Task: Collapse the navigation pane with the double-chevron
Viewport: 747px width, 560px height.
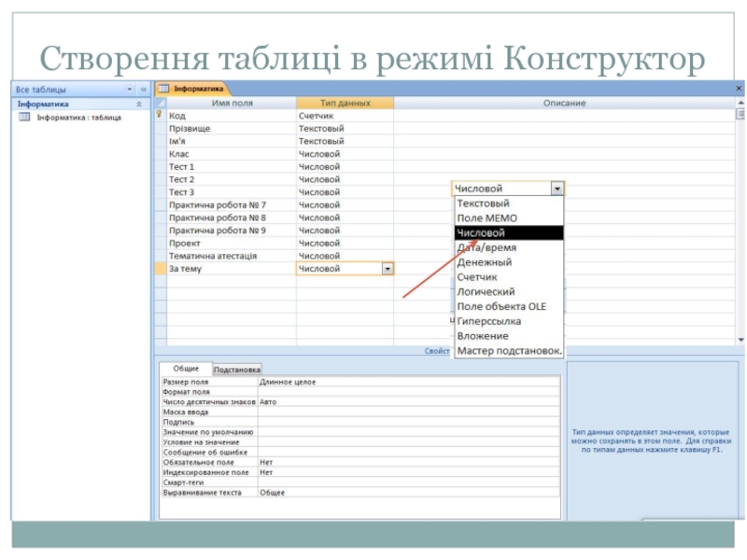Action: click(x=143, y=89)
